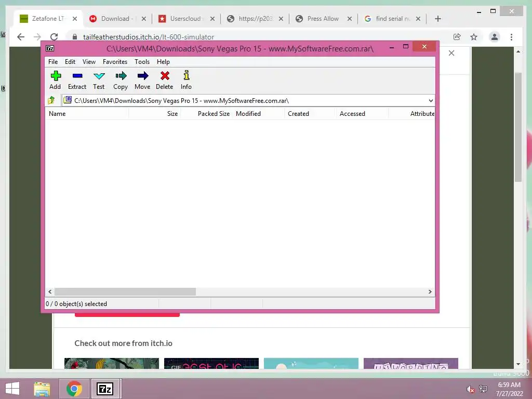Expand the 7-Zip address path dropdown

pos(431,101)
